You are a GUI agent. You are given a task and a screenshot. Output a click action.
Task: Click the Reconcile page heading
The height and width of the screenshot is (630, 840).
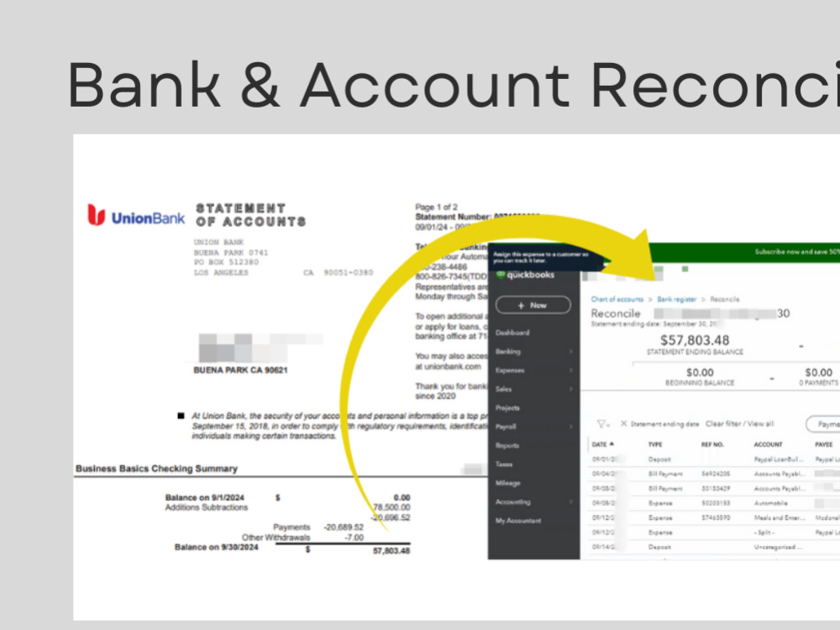click(616, 313)
